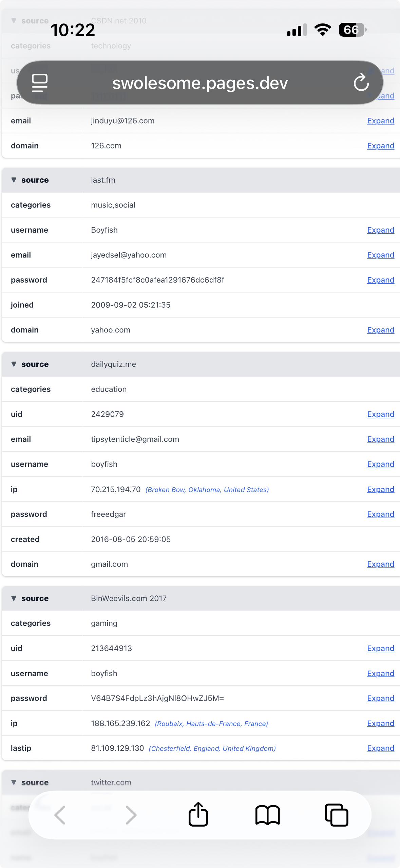Image resolution: width=400 pixels, height=868 pixels.
Task: Collapse the dailyquiz.me source triangle
Action: 14,364
